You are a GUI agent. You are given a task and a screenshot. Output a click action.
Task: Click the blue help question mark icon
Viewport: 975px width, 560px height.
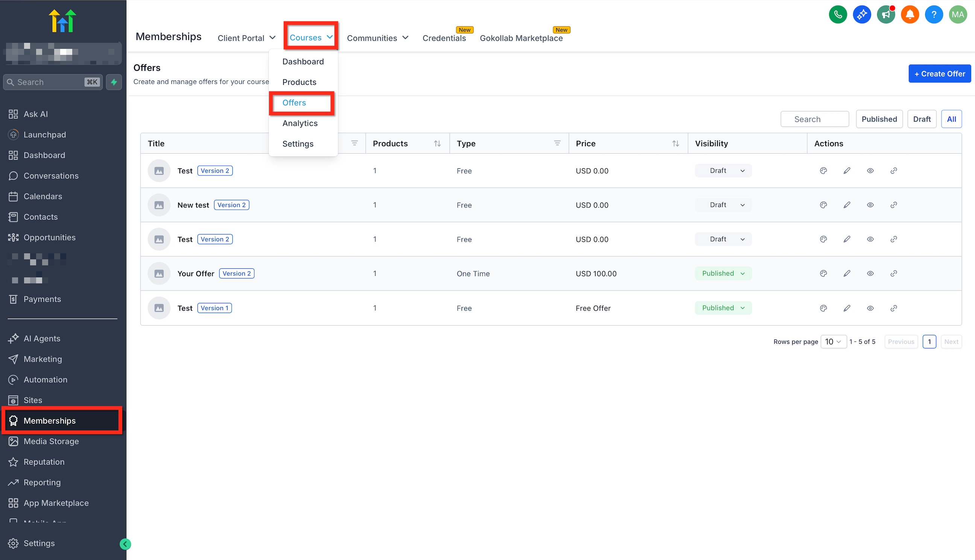(x=933, y=15)
